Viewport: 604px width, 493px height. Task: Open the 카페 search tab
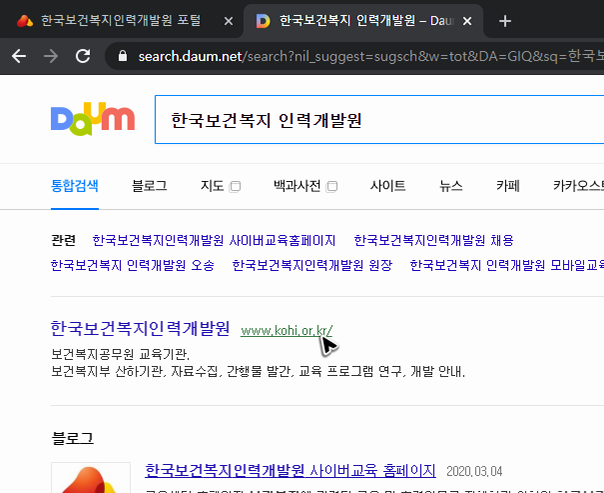point(508,186)
